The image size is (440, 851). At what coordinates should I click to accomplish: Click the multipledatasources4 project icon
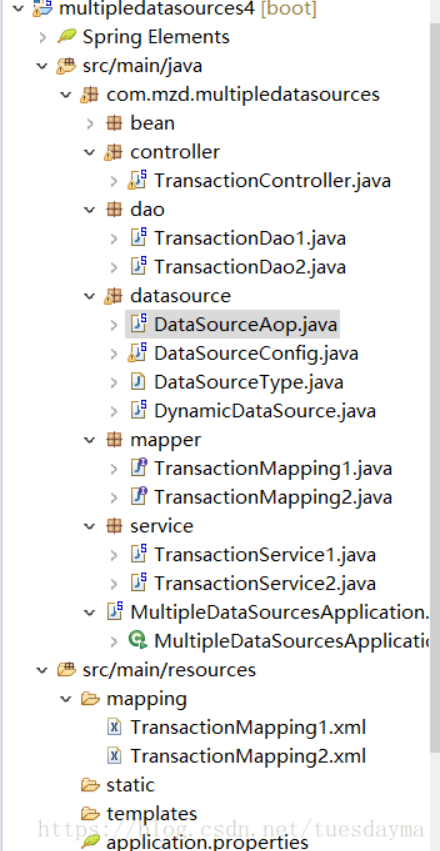pyautogui.click(x=43, y=8)
